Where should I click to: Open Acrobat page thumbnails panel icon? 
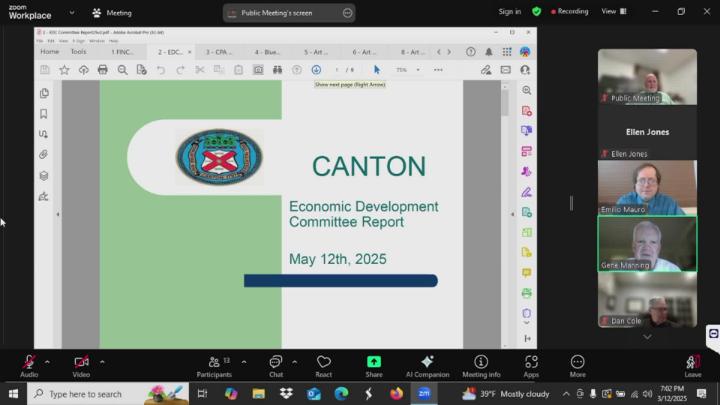[x=44, y=93]
